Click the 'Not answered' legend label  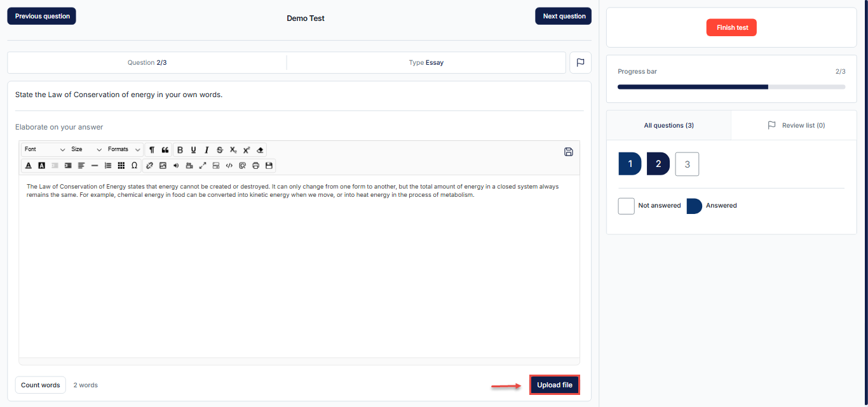(x=660, y=206)
